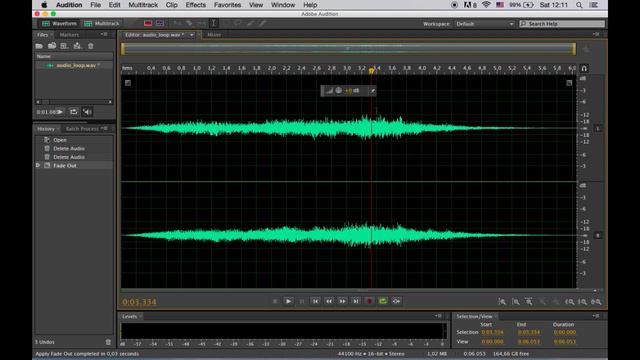Click the Fast Forward button

pyautogui.click(x=342, y=301)
